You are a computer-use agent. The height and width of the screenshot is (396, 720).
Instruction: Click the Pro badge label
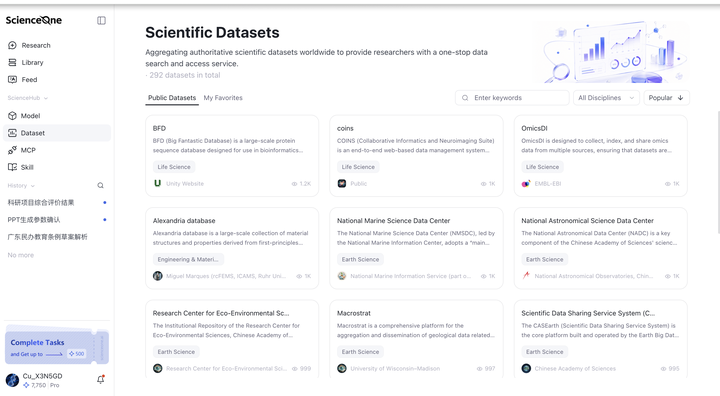click(55, 385)
